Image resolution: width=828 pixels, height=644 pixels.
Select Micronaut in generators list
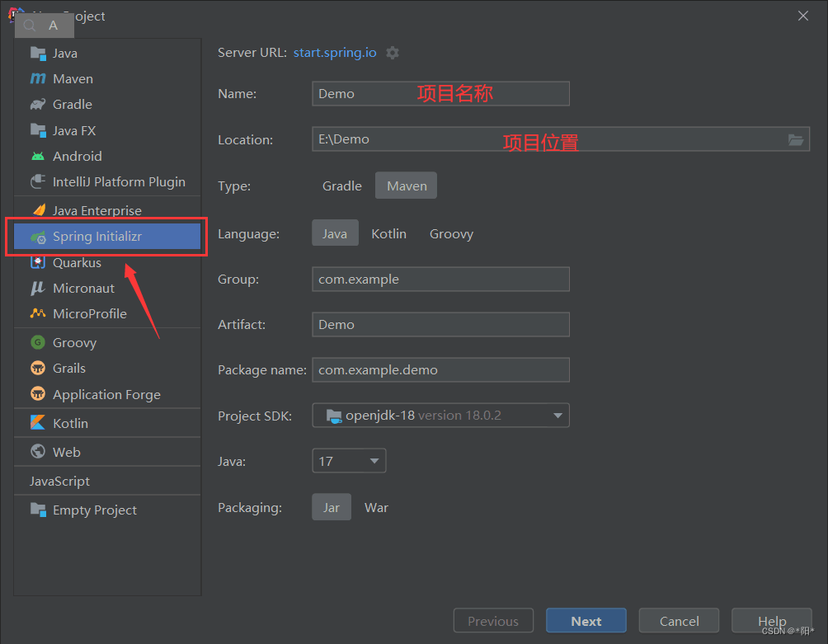(x=107, y=289)
